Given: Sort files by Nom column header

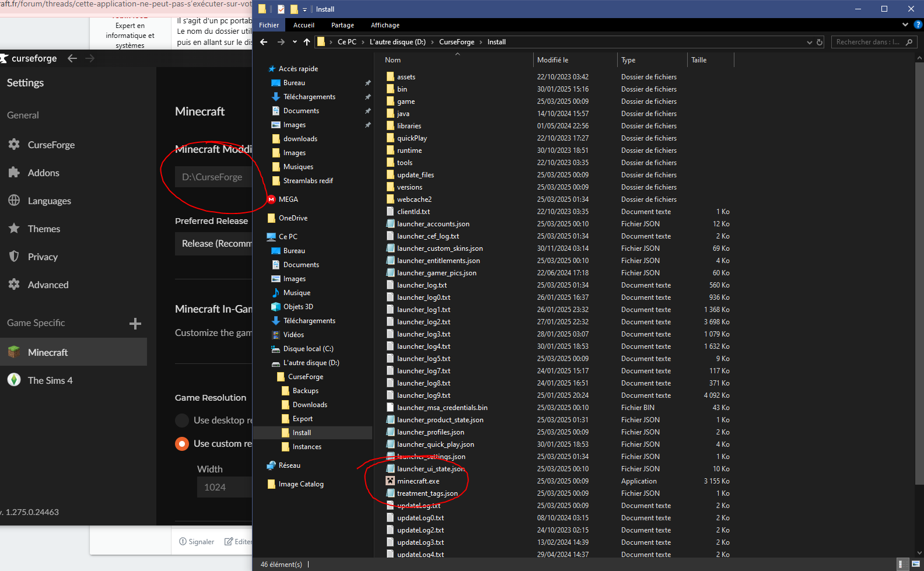Looking at the screenshot, I should (393, 60).
